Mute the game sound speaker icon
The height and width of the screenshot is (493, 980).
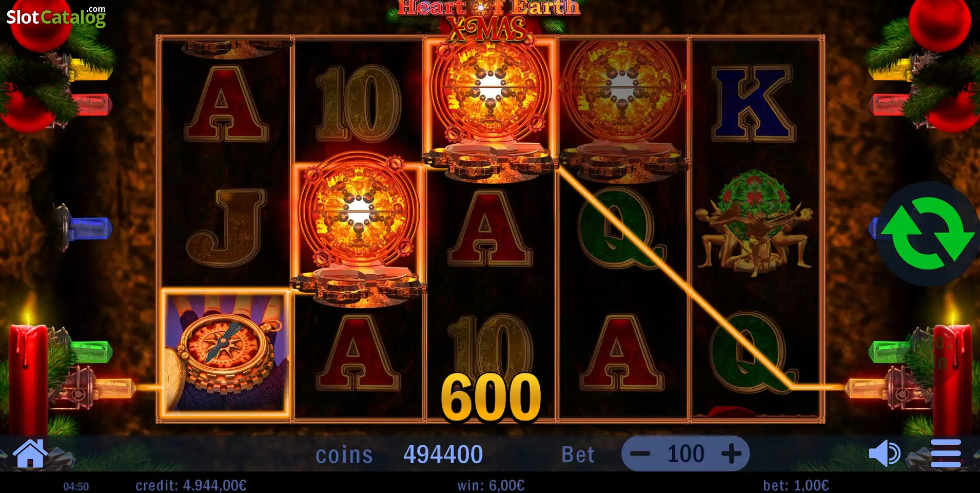pyautogui.click(x=884, y=453)
